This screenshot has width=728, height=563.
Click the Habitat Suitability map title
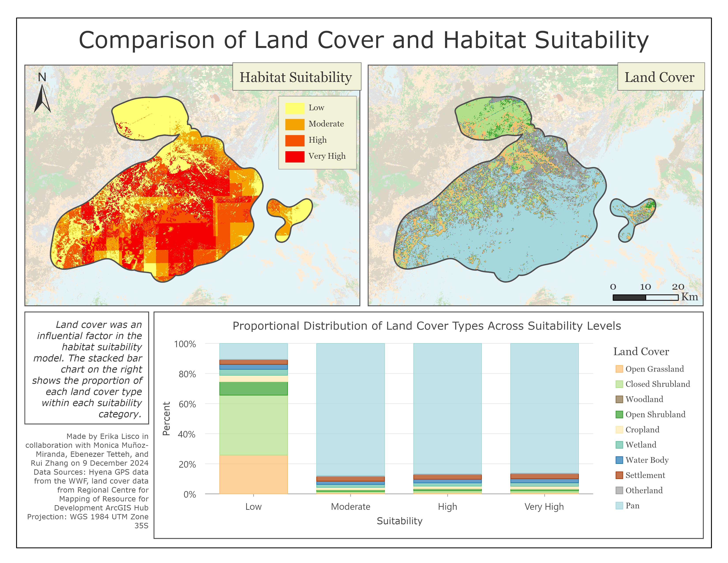pyautogui.click(x=296, y=77)
